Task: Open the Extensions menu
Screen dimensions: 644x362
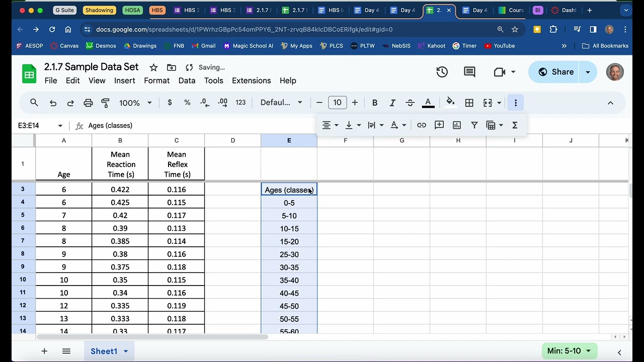Action: [x=251, y=80]
